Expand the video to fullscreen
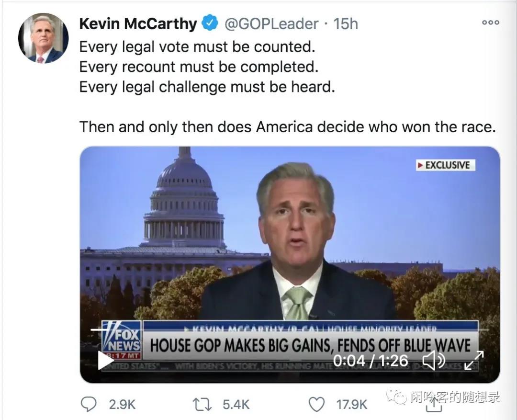Image resolution: width=517 pixels, height=420 pixels. tap(474, 361)
